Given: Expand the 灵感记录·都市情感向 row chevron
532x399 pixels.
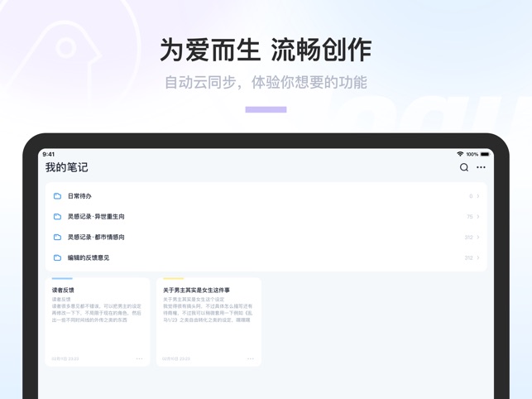Looking at the screenshot, I should click(478, 238).
